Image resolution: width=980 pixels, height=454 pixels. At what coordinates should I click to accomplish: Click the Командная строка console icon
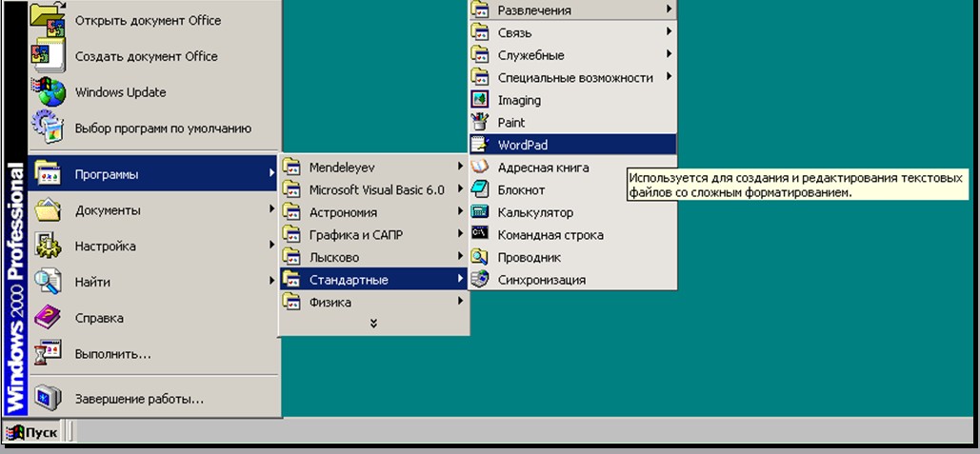[x=479, y=235]
